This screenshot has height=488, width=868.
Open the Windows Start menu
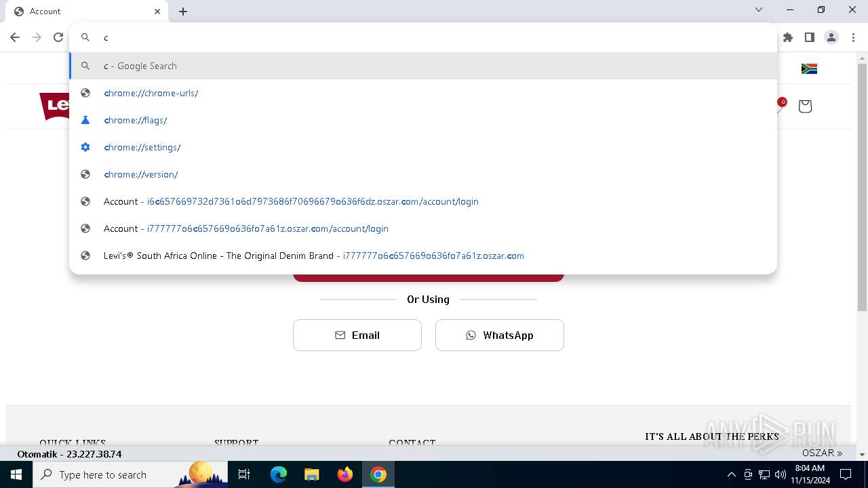click(16, 474)
